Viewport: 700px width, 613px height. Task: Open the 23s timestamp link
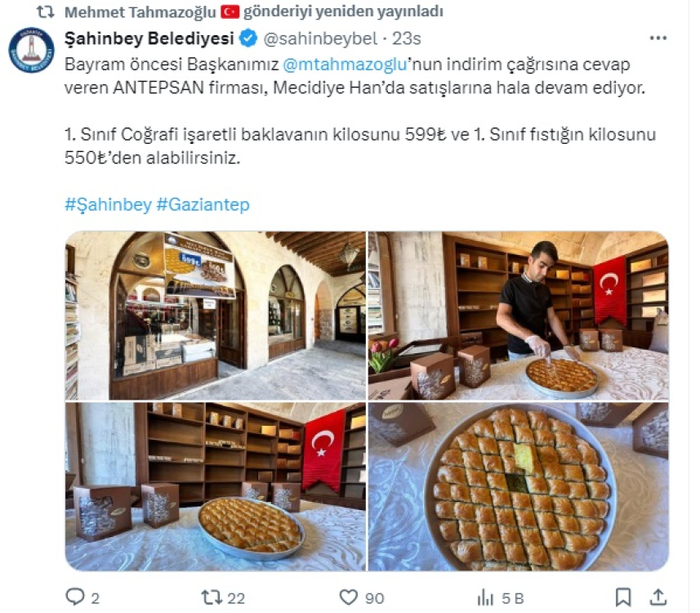(x=406, y=39)
